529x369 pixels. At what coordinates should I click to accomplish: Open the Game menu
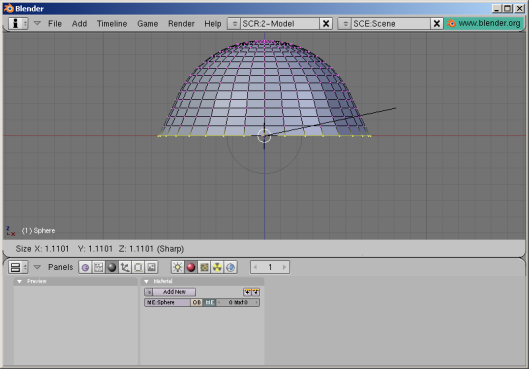click(147, 24)
